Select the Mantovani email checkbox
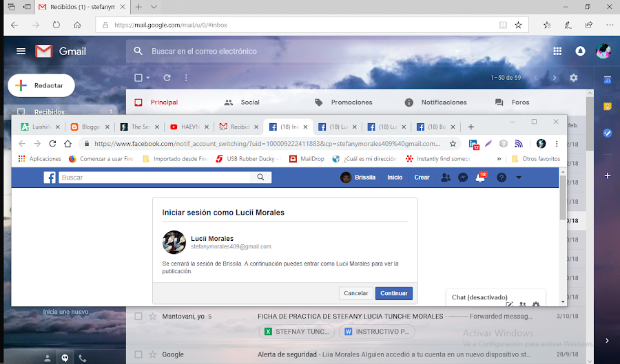 (x=138, y=317)
